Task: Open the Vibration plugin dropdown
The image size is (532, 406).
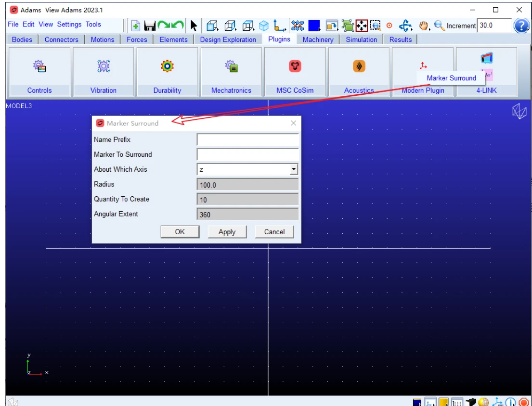Action: [104, 72]
